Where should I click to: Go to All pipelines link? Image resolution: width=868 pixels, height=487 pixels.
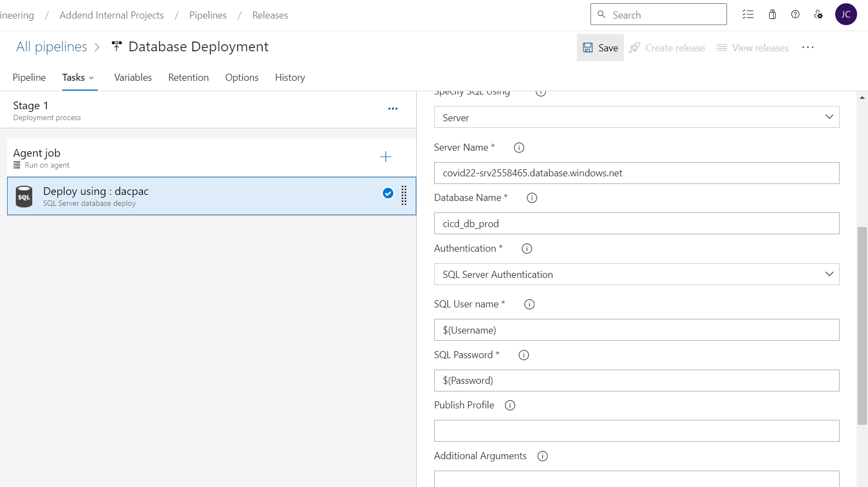(x=51, y=47)
